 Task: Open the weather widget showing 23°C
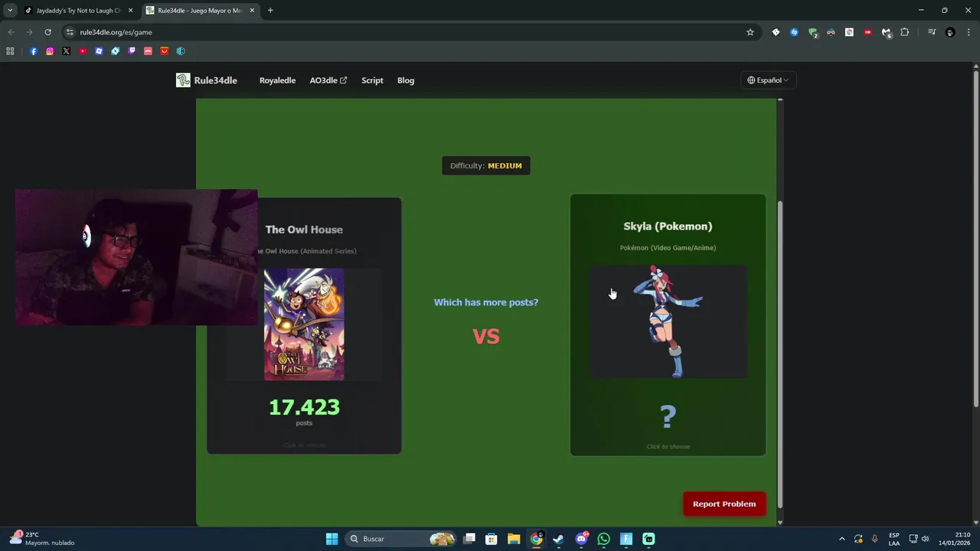[42, 539]
